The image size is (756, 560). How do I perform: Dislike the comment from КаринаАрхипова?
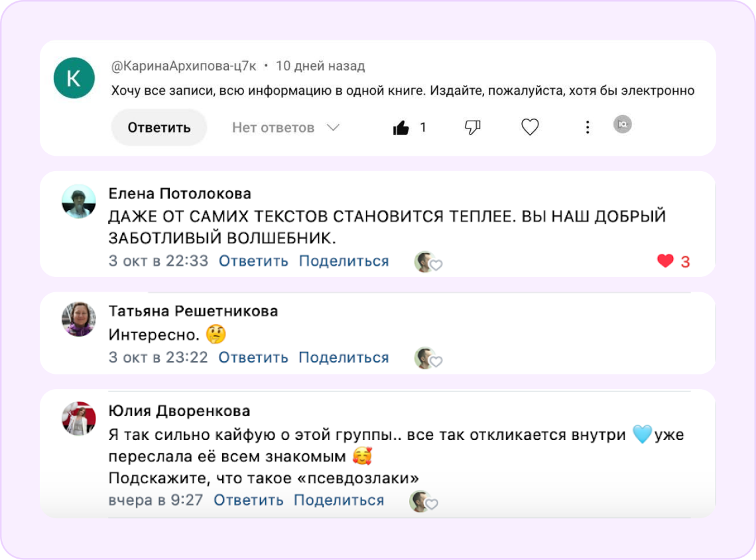[472, 127]
